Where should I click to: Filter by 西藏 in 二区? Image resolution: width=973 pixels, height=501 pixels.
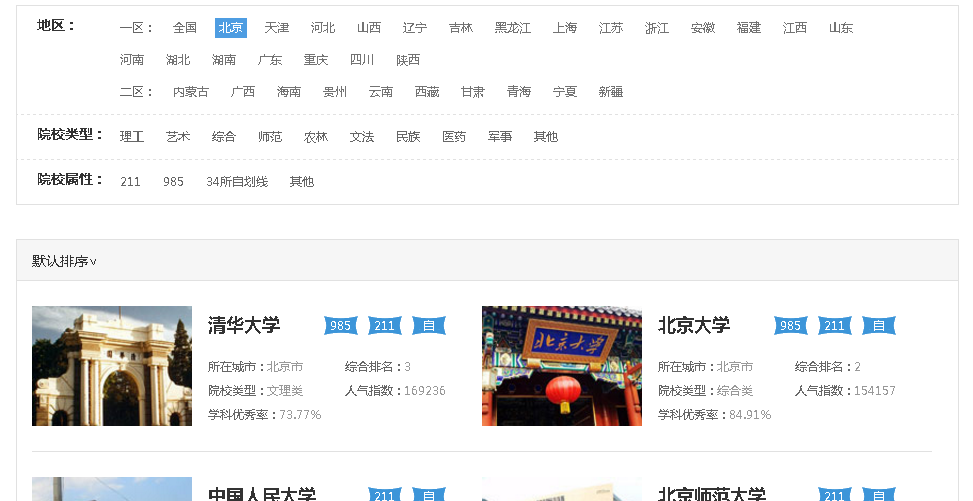(x=427, y=92)
